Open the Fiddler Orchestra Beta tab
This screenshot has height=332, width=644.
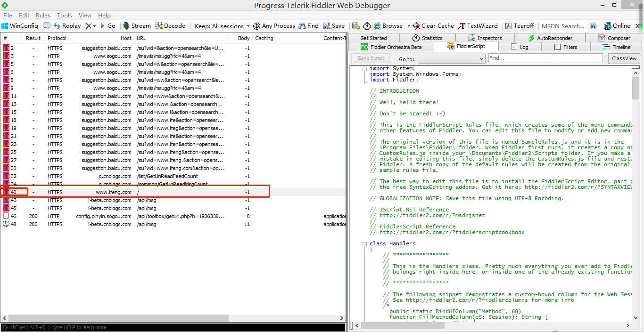pos(391,47)
